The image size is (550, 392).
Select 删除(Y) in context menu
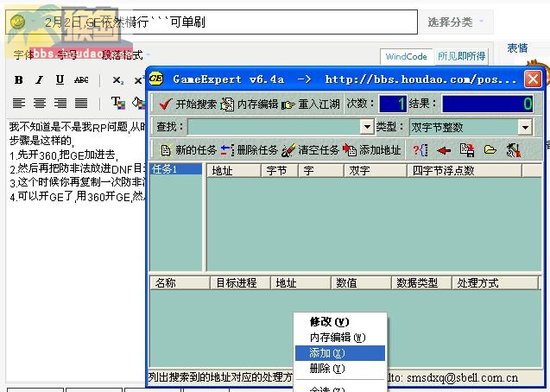(x=340, y=369)
